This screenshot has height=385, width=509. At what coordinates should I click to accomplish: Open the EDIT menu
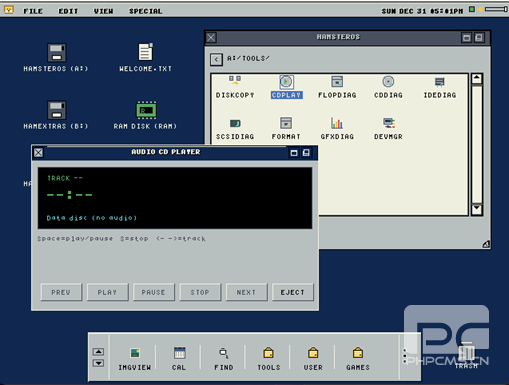point(68,11)
